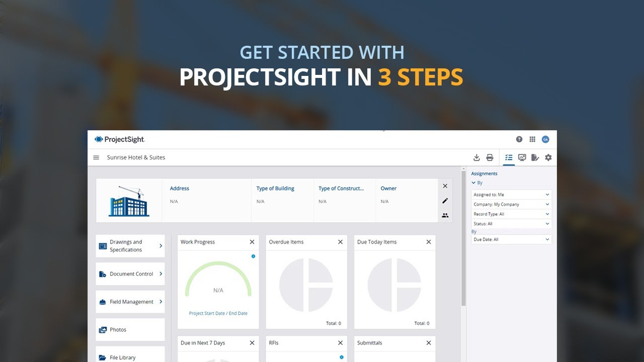Click the dashboard vertical scrollbar

click(x=463, y=238)
